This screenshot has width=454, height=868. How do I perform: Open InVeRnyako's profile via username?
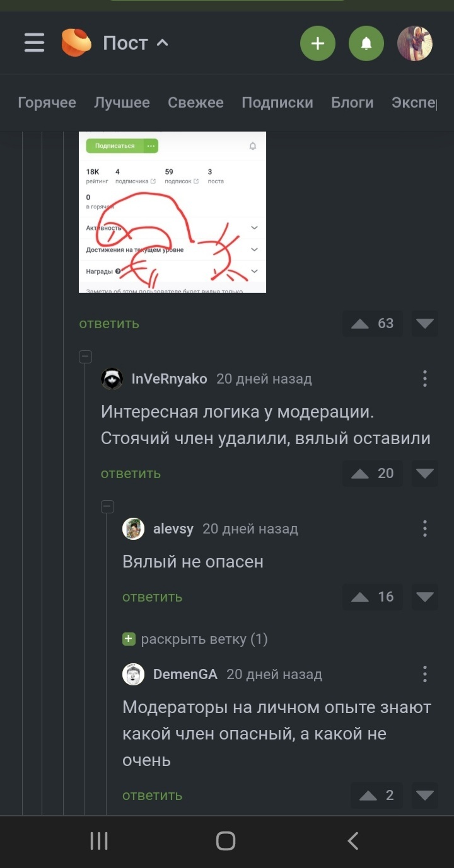coord(169,379)
